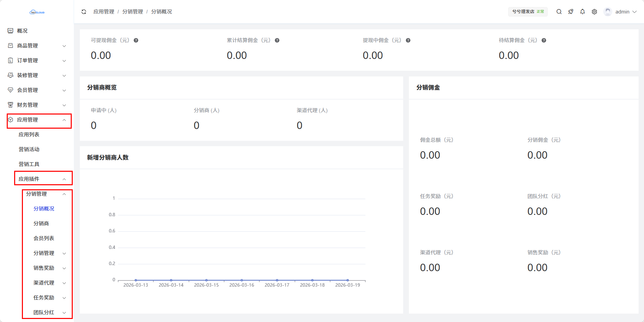Click help icon next to 待结算佣金
The height and width of the screenshot is (322, 644).
coord(544,40)
